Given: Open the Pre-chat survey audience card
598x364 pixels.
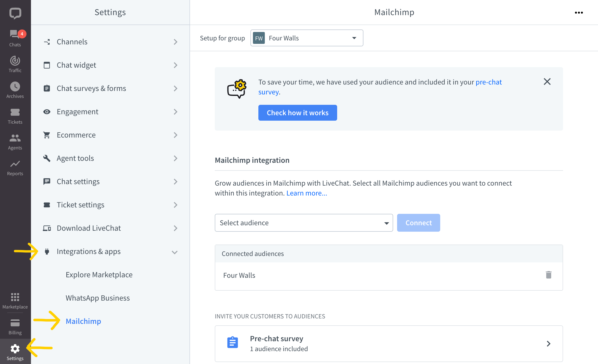Looking at the screenshot, I should [389, 343].
